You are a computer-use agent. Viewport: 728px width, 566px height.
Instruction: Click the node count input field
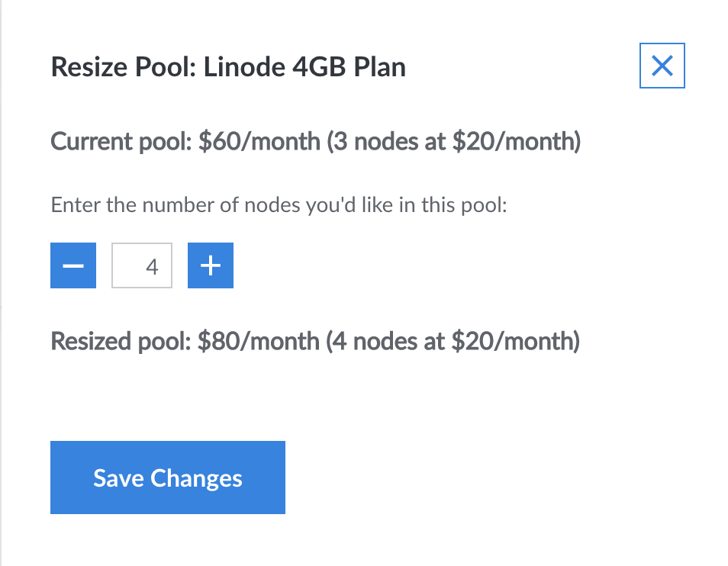tap(142, 265)
